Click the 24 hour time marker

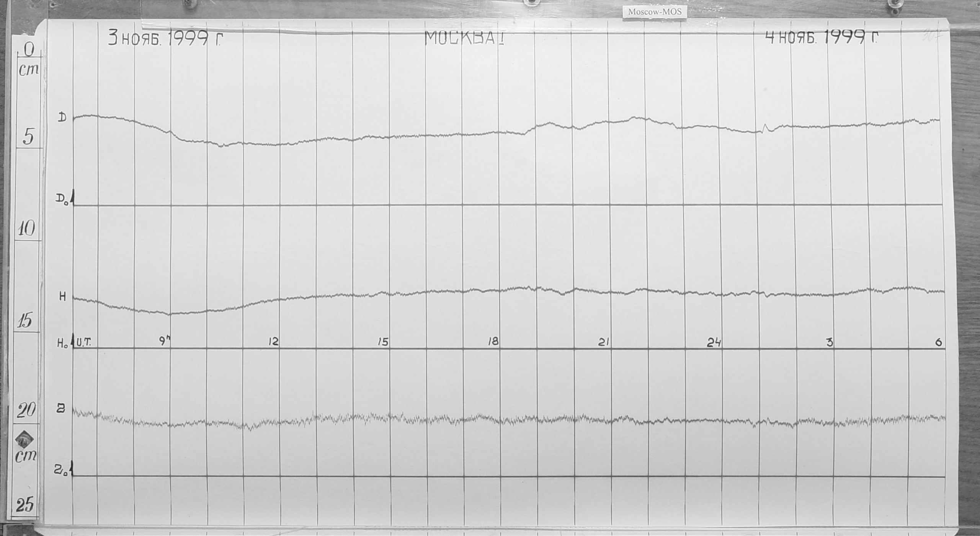pyautogui.click(x=714, y=343)
